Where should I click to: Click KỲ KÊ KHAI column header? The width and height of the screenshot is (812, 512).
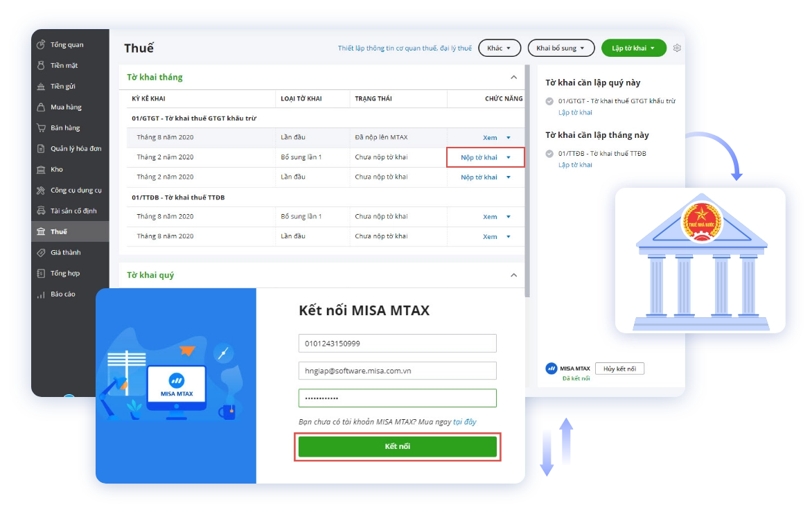(149, 98)
